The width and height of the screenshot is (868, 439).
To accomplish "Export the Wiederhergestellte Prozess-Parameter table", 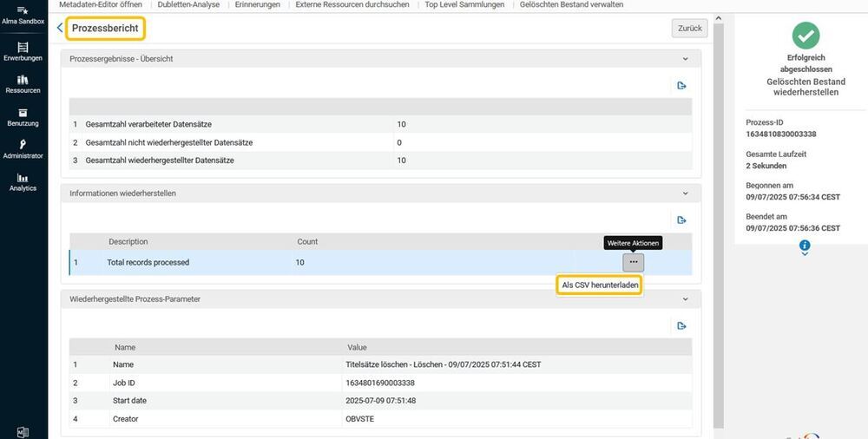I will 681,325.
